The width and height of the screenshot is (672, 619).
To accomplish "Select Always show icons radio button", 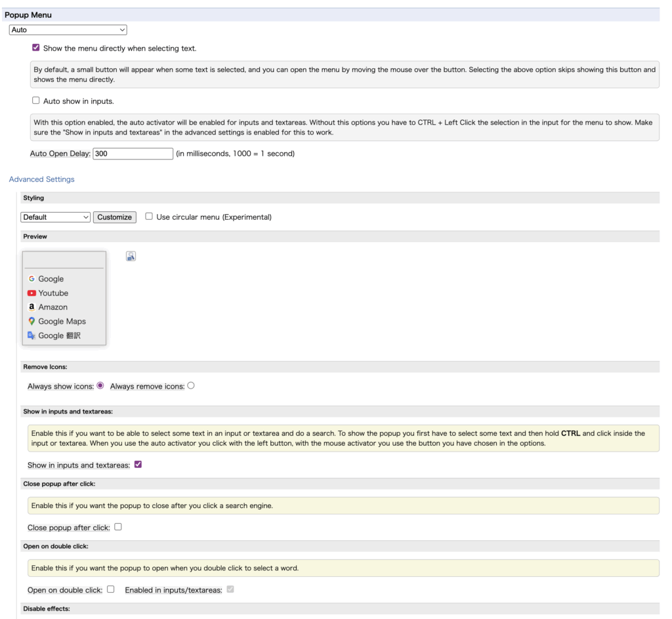I will pyautogui.click(x=100, y=386).
